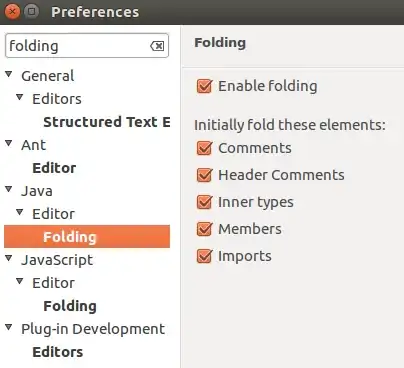This screenshot has height=368, width=404.
Task: Disable the Enable folding checkbox
Action: point(204,86)
